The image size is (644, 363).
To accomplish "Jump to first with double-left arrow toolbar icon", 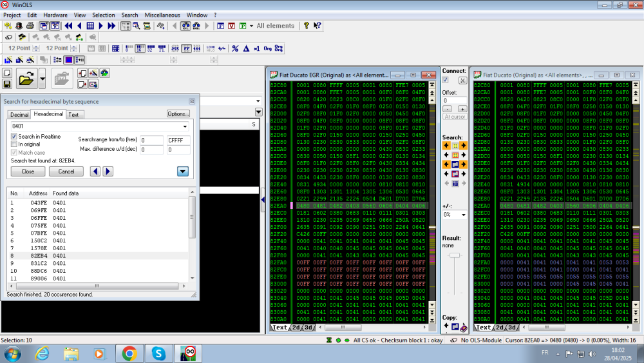I will pyautogui.click(x=69, y=26).
